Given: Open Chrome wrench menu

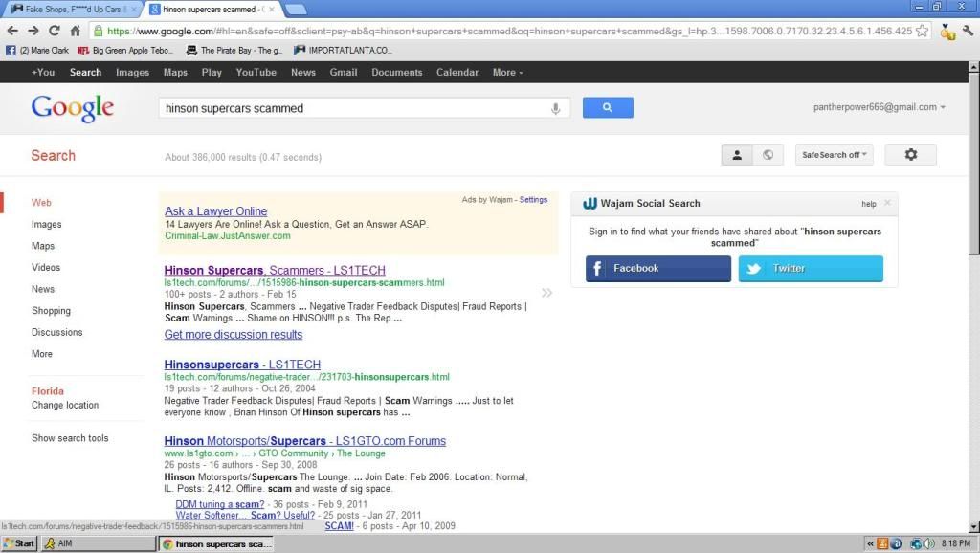Looking at the screenshot, I should [968, 31].
